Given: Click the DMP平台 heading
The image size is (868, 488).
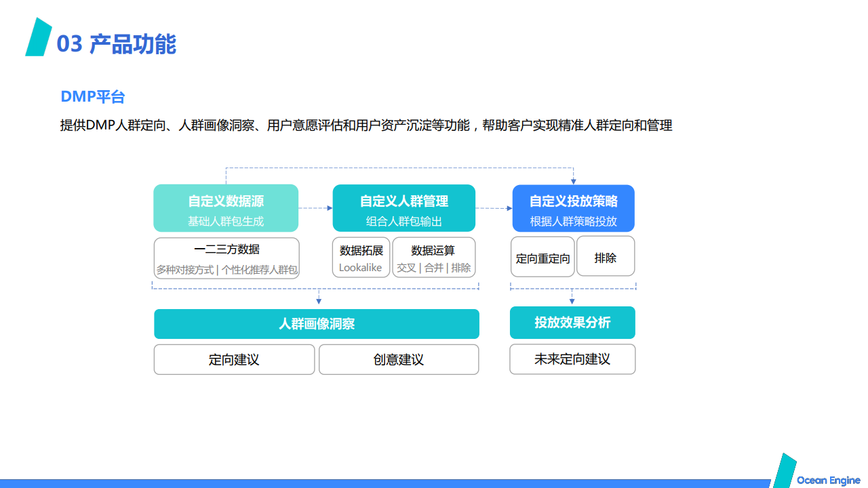Looking at the screenshot, I should 93,97.
